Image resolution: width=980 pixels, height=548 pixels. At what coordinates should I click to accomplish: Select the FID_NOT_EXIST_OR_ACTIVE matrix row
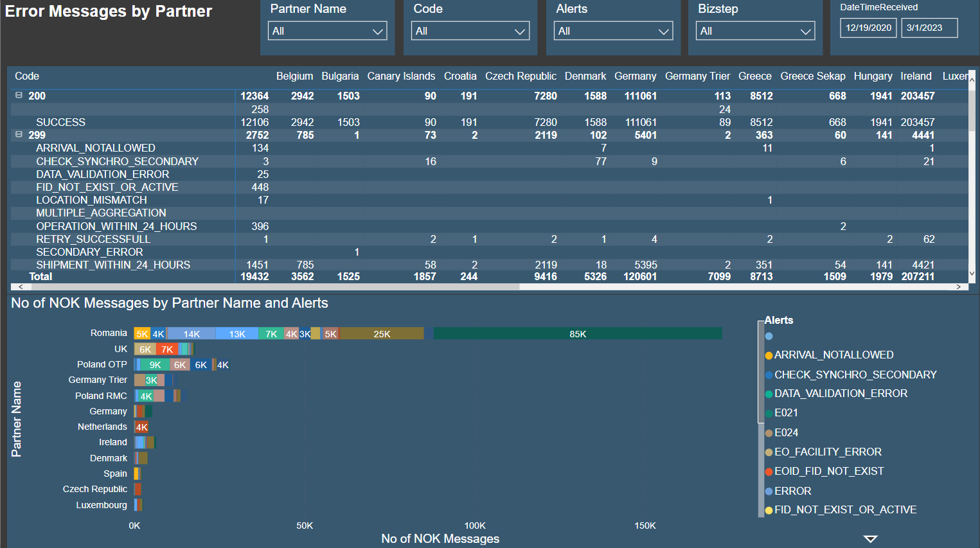(489, 187)
